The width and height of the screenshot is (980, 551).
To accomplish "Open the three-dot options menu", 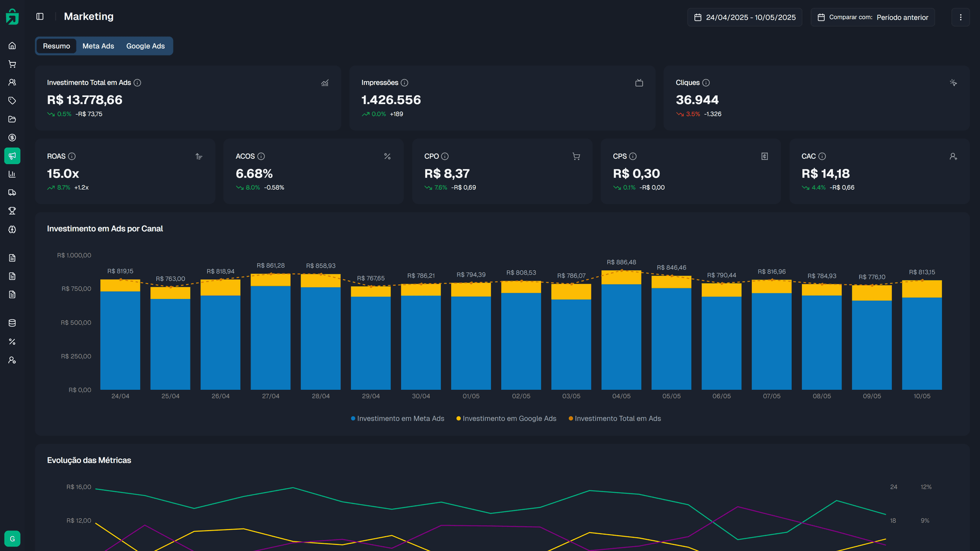I will tap(960, 17).
